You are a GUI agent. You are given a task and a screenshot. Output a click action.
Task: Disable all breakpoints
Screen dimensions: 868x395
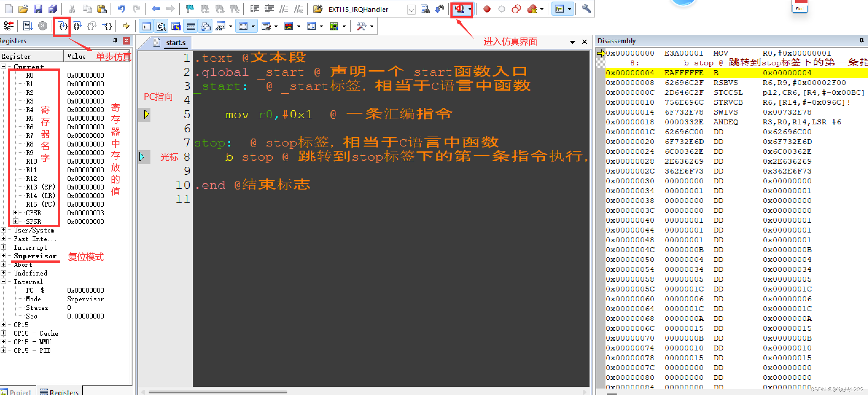click(x=516, y=9)
